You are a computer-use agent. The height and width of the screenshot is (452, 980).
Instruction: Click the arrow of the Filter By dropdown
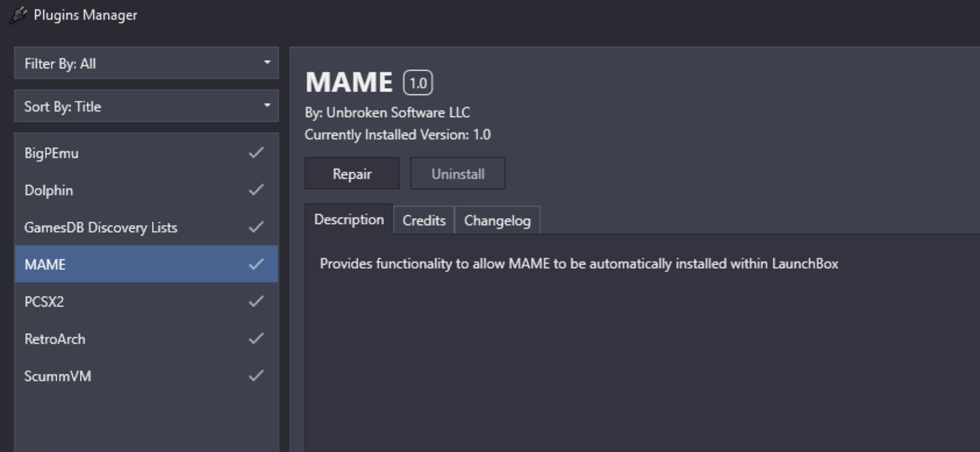[267, 62]
